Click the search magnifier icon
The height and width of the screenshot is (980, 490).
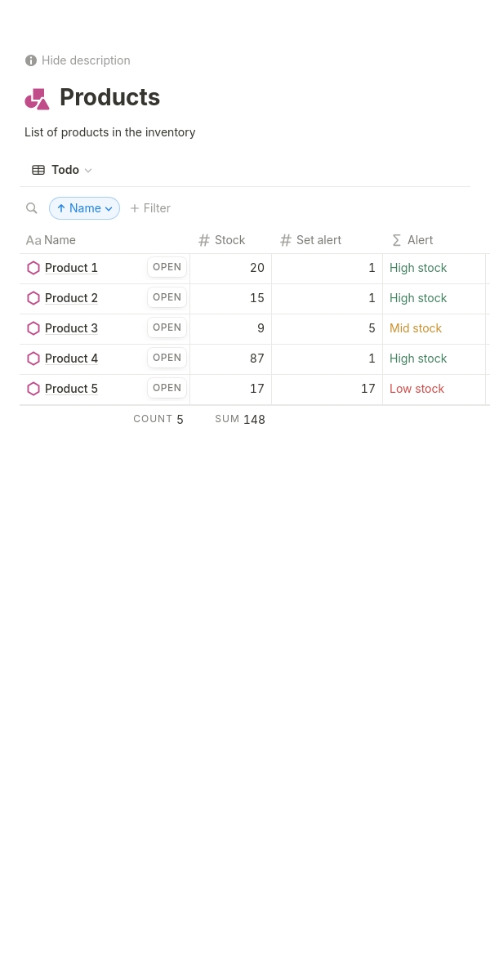coord(32,208)
